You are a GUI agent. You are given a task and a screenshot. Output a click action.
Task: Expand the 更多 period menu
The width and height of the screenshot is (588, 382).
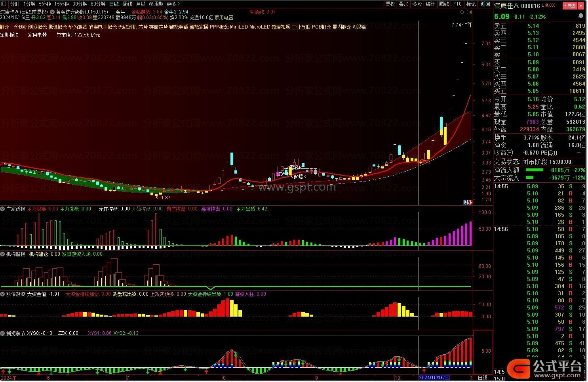[173, 4]
